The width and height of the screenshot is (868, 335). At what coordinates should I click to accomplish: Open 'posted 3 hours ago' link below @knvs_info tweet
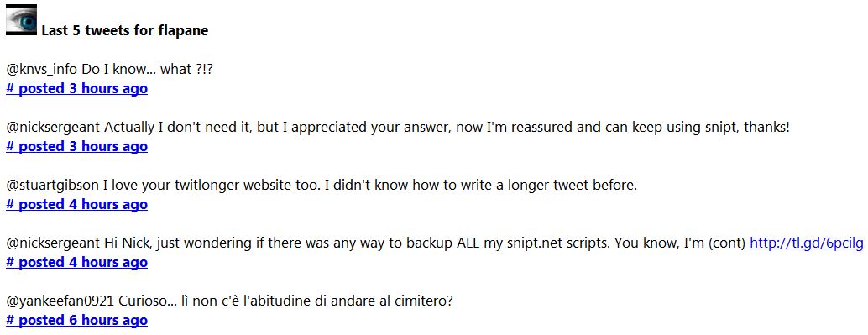point(77,89)
